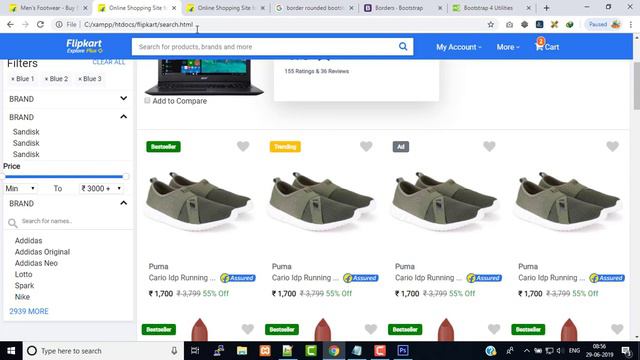640x360 pixels.
Task: Click the taskbar microphone icon
Action: point(174,351)
